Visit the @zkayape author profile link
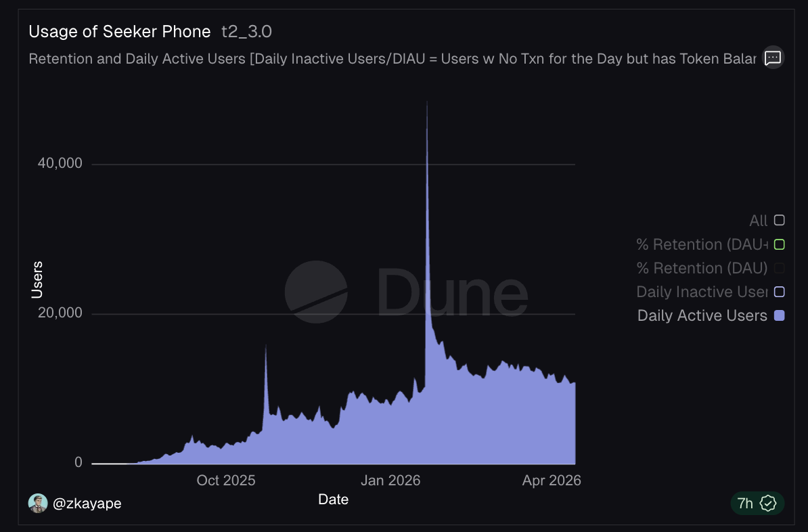The image size is (808, 532). tap(87, 503)
